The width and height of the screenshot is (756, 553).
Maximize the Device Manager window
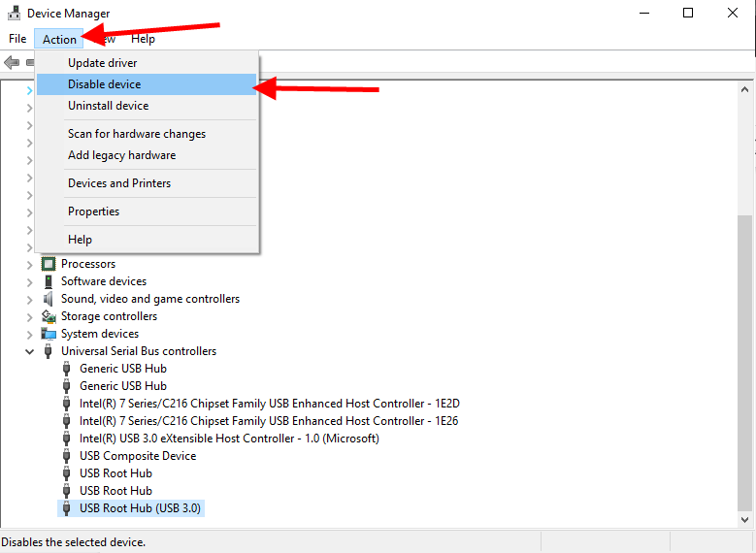(x=688, y=13)
